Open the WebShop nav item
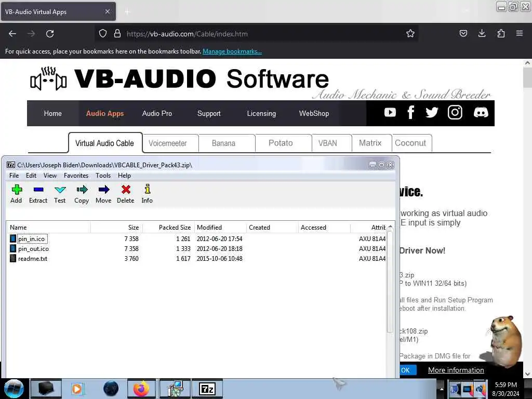The width and height of the screenshot is (532, 399). click(314, 113)
